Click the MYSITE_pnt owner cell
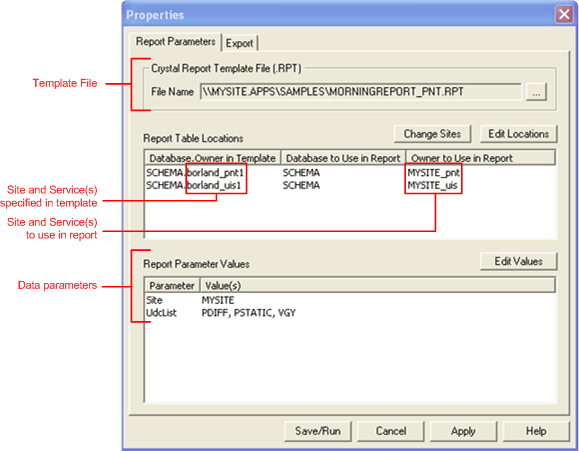The height and width of the screenshot is (451, 579). coord(434,173)
